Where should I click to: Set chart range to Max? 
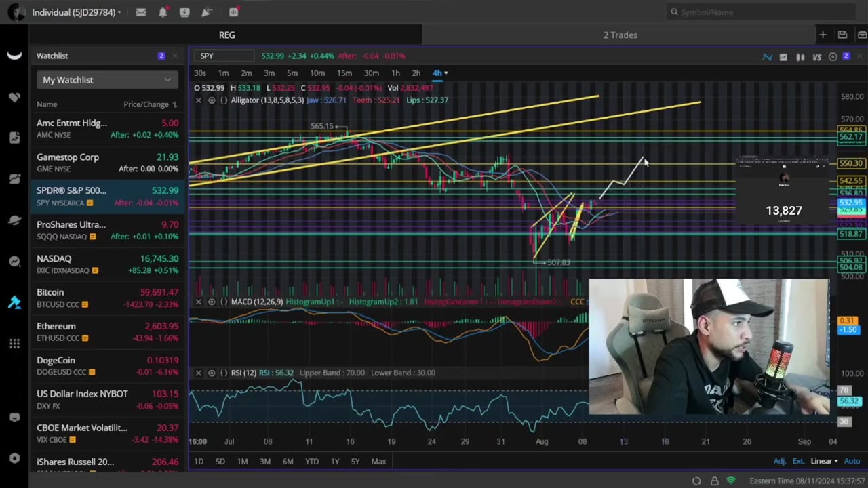point(378,462)
